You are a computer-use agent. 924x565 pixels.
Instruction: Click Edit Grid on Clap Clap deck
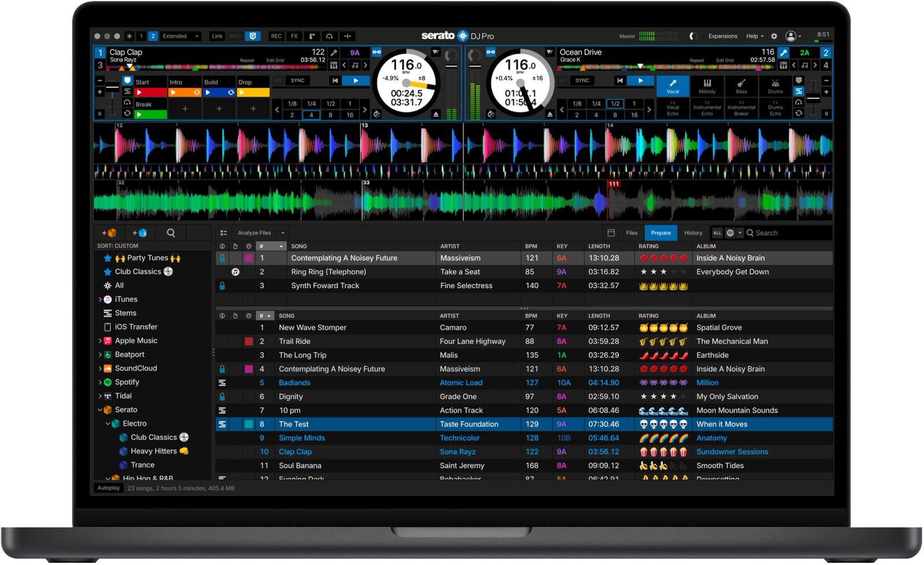click(x=275, y=61)
